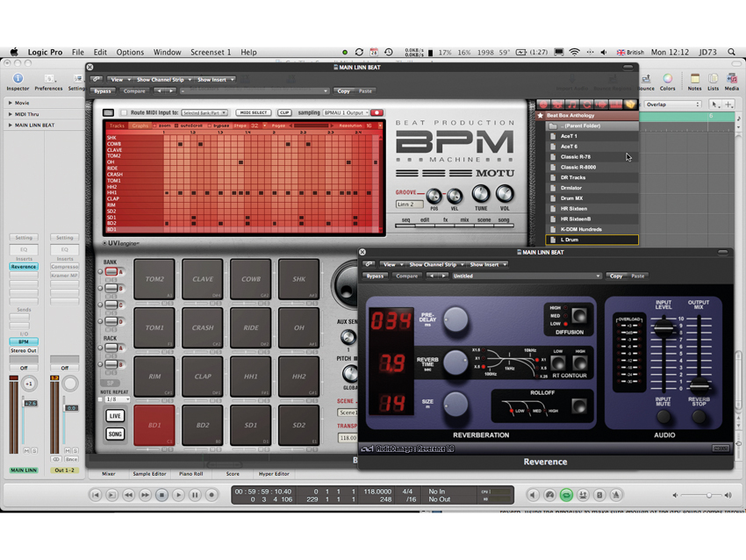This screenshot has width=746, height=560.
Task: Switch to the Sample Editor tab
Action: click(x=149, y=474)
